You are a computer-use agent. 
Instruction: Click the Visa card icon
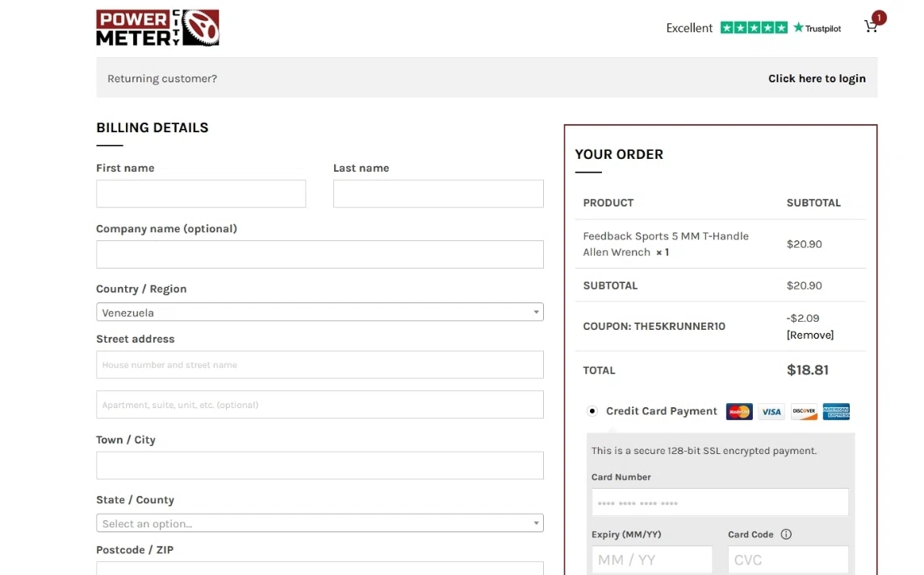[x=771, y=411]
